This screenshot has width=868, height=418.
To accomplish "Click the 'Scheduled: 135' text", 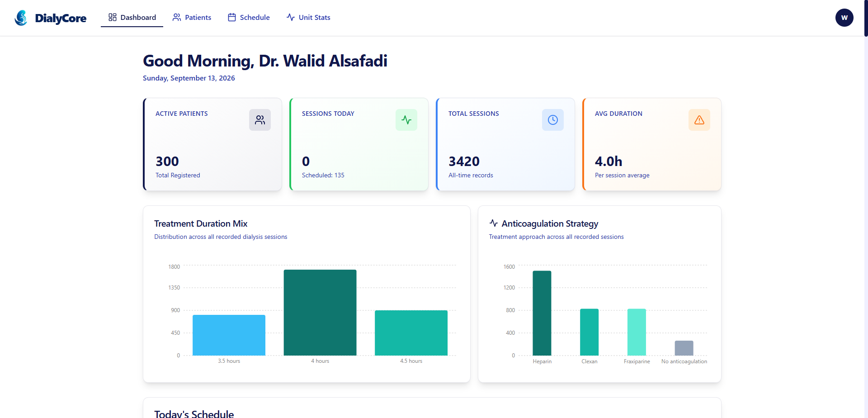I will pyautogui.click(x=323, y=175).
